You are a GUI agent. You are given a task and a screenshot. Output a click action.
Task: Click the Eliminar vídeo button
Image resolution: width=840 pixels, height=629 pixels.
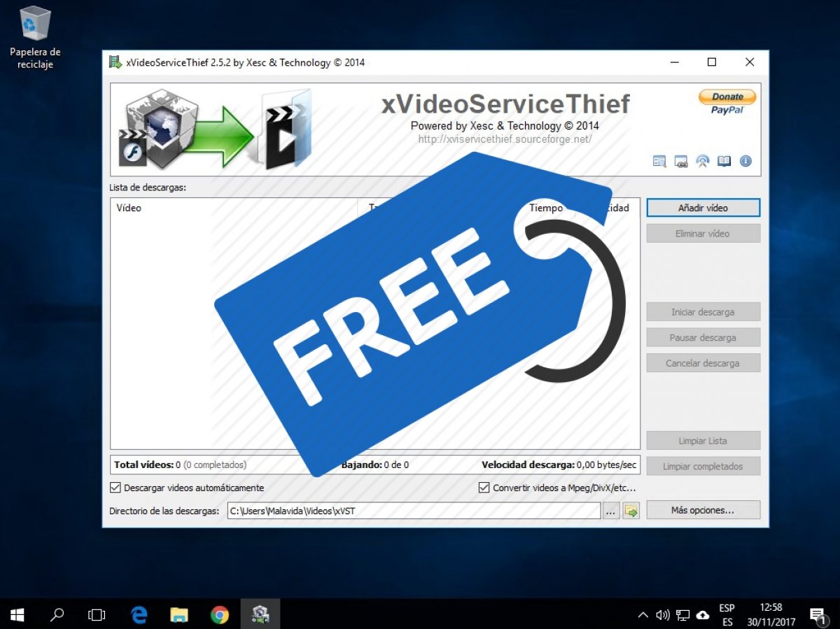click(703, 234)
